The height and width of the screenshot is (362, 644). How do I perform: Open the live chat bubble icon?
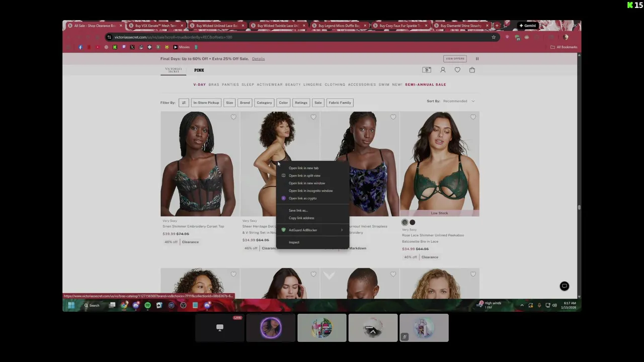[565, 286]
